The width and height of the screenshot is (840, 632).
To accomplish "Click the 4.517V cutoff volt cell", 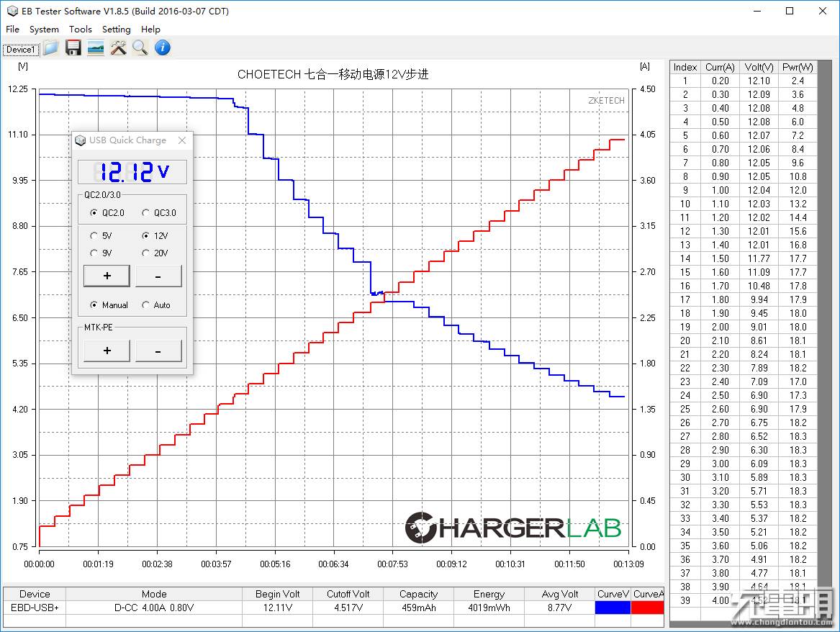I will tap(348, 608).
